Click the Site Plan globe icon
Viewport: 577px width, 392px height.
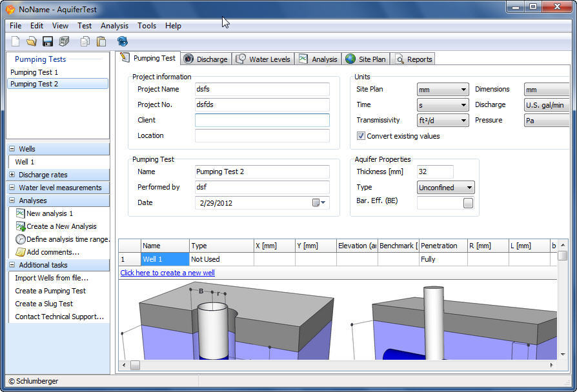pos(350,59)
